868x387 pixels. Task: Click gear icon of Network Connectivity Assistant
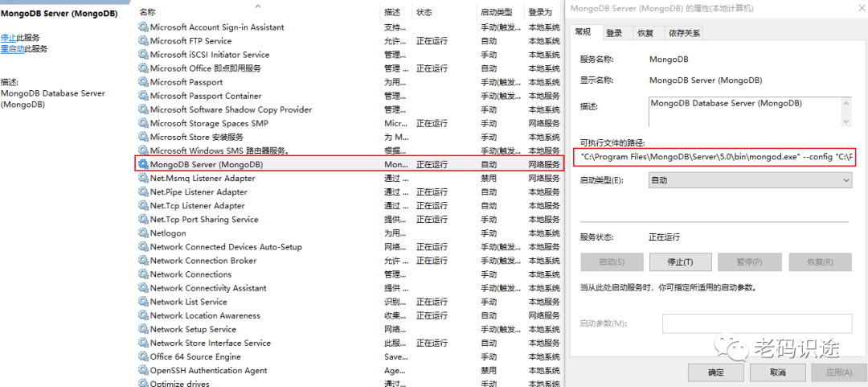click(x=143, y=288)
